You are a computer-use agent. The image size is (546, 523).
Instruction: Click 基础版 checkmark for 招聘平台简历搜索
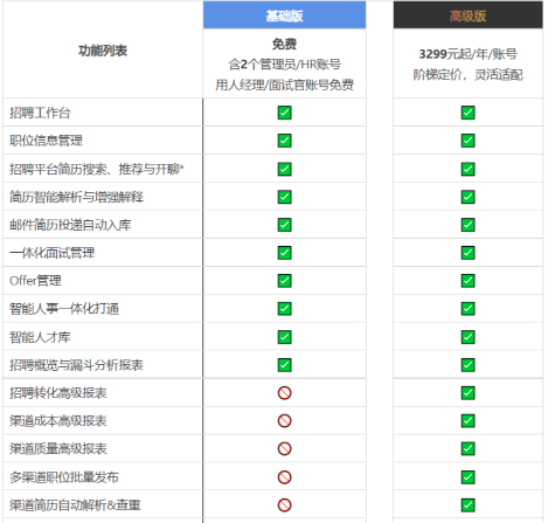pyautogui.click(x=284, y=169)
